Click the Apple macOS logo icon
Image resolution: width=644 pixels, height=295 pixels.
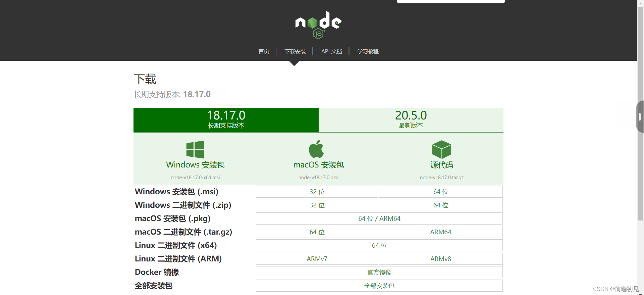coord(316,149)
